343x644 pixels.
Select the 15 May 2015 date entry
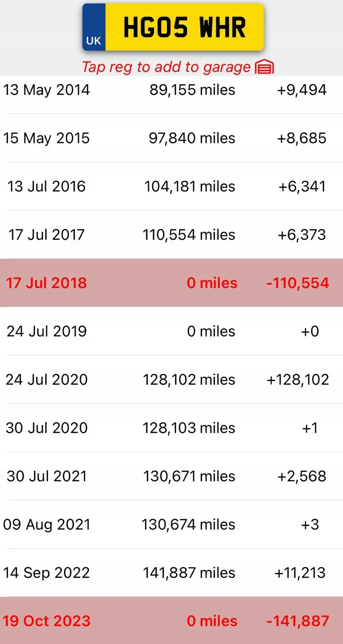tap(46, 138)
